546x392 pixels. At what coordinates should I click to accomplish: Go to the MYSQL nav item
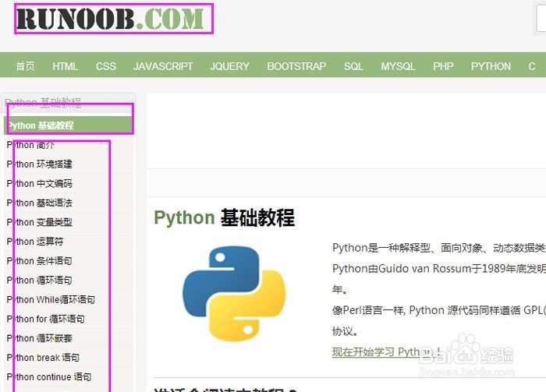pos(398,66)
